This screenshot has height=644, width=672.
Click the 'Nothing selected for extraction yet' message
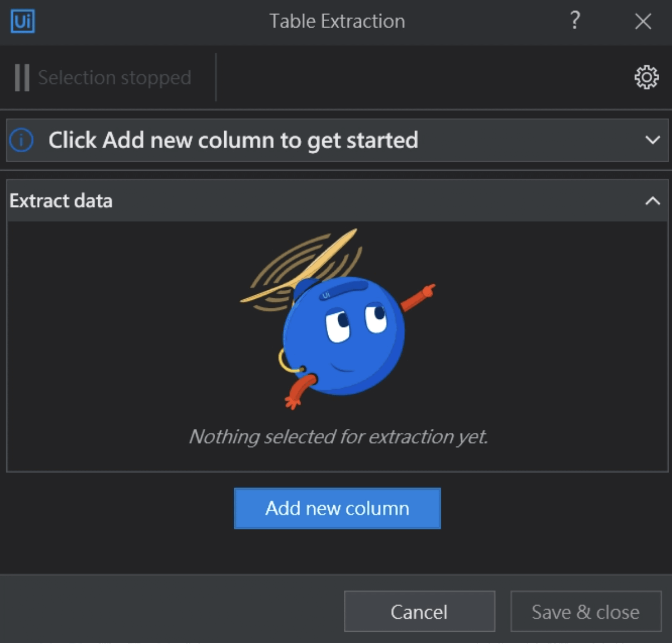(x=338, y=436)
